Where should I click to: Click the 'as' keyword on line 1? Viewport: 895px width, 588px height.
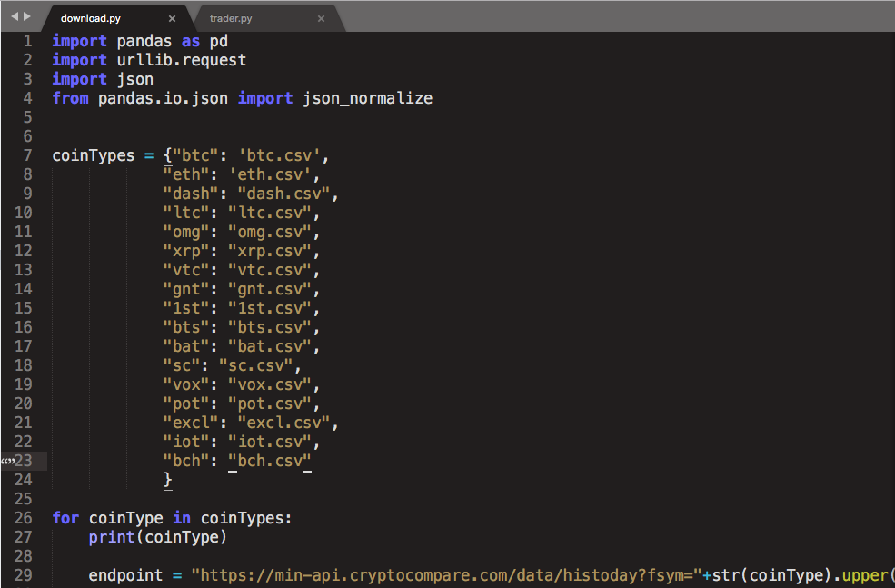click(191, 41)
